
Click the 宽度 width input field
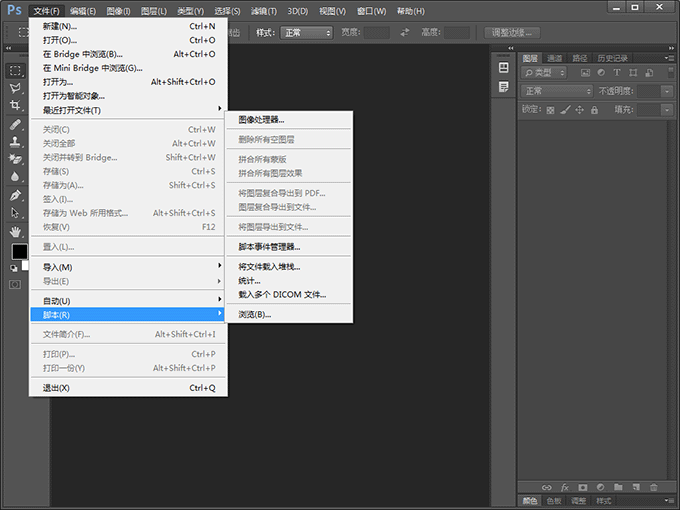pyautogui.click(x=376, y=33)
